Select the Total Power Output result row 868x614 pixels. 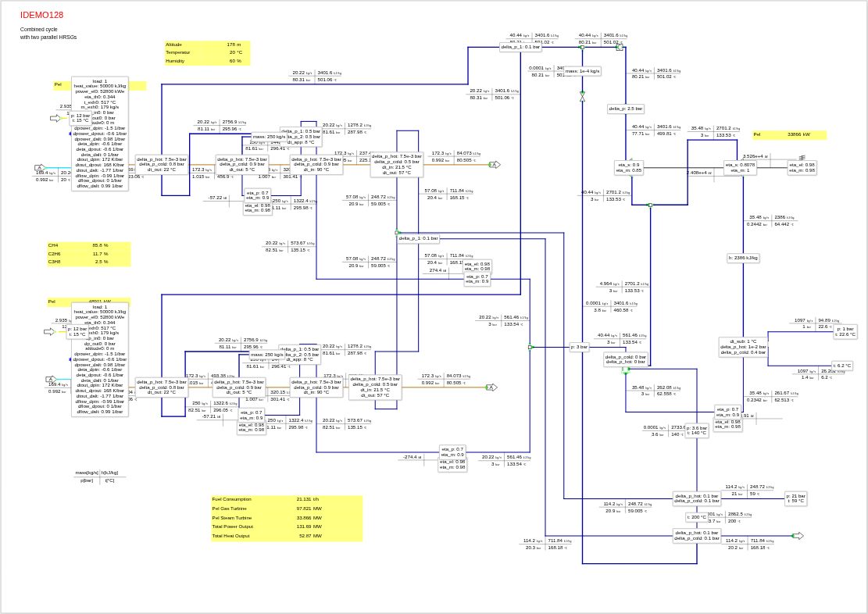point(286,527)
